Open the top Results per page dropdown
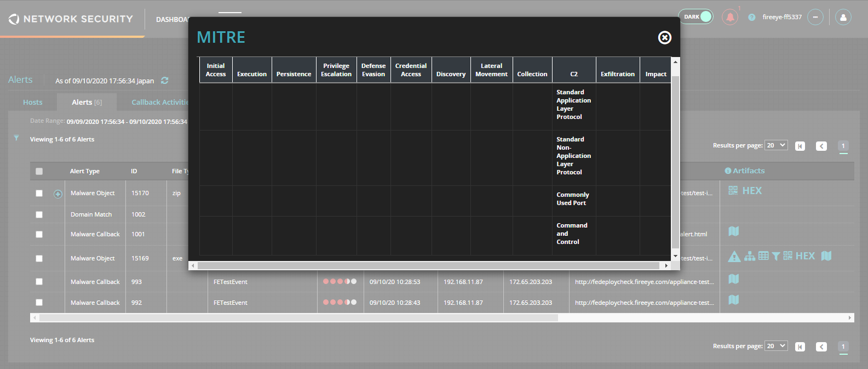 pos(776,145)
